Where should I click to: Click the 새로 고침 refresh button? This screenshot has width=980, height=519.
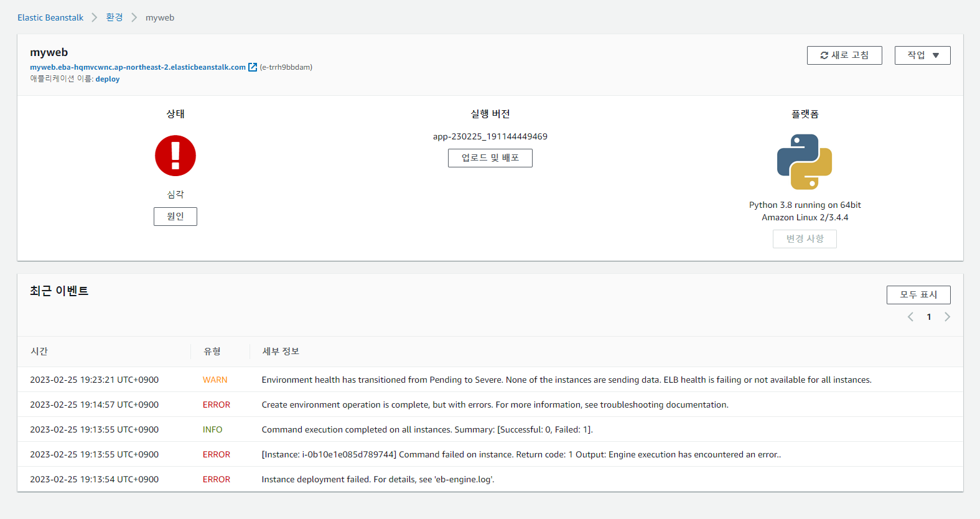844,55
